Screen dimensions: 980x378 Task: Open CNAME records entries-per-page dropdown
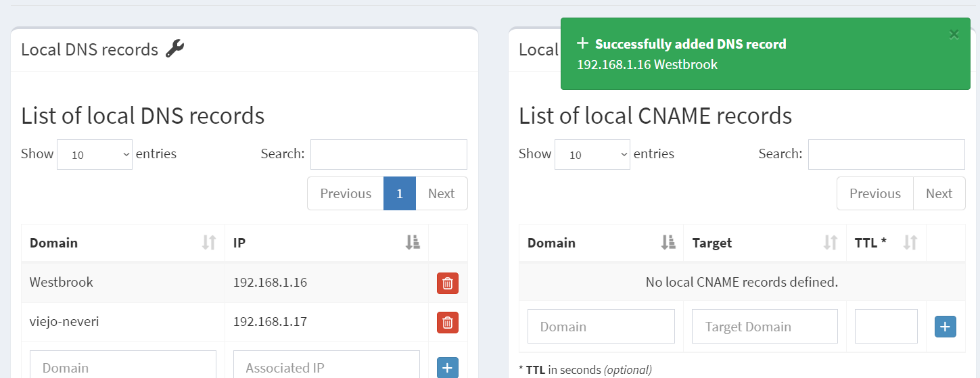[x=592, y=154]
